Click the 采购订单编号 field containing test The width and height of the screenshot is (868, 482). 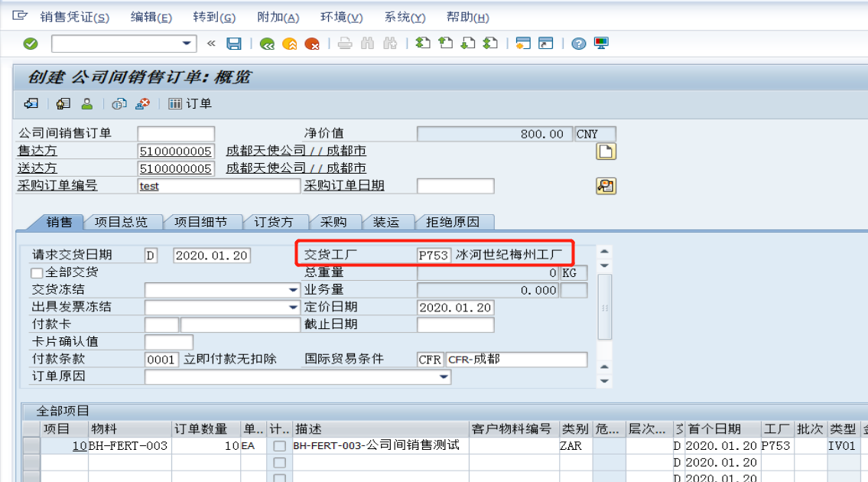(x=219, y=186)
